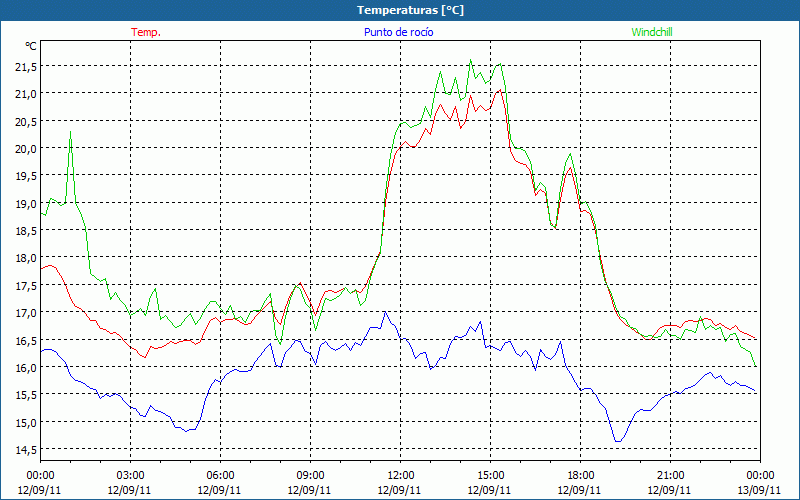Click the 15,0 y-axis value

pos(26,423)
